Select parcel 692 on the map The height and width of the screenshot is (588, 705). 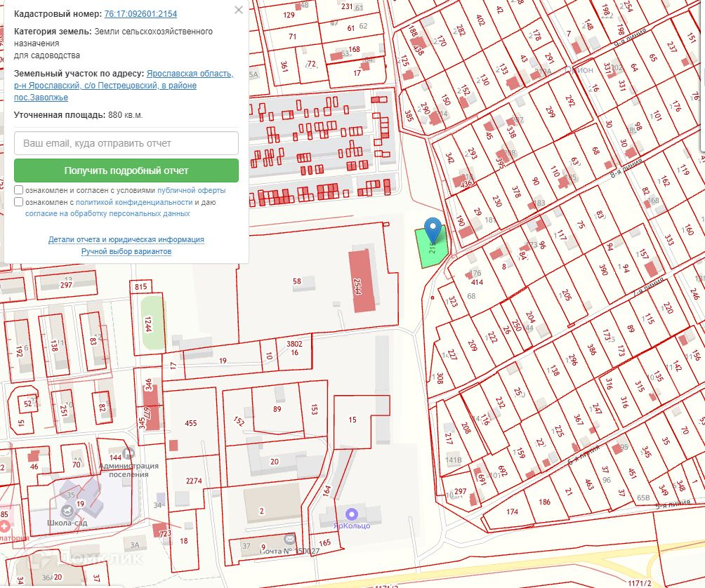(503, 470)
